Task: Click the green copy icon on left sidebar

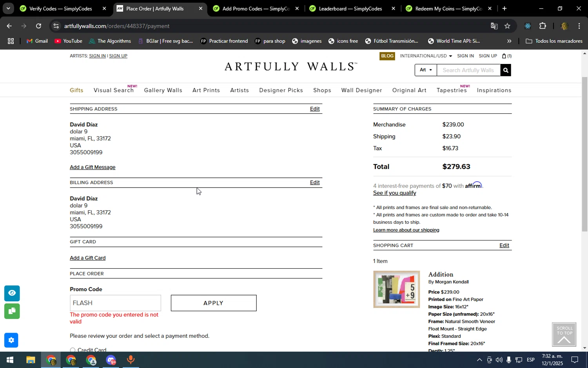Action: (12, 311)
